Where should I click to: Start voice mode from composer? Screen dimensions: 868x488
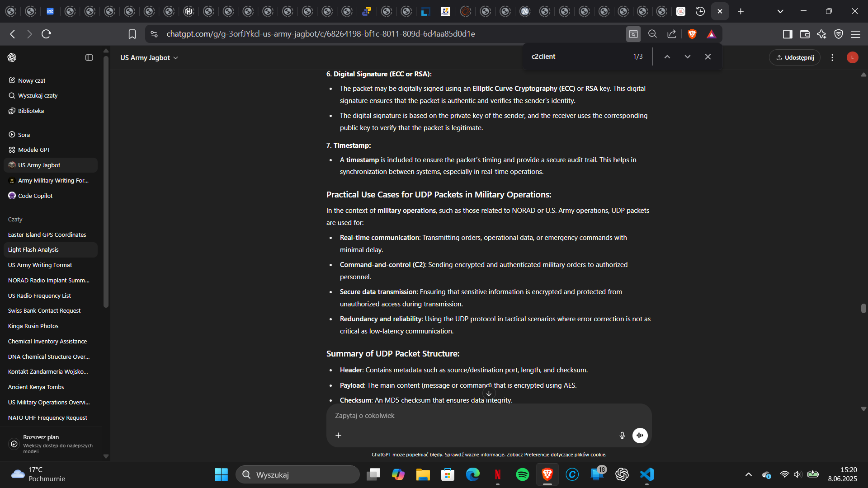(640, 435)
